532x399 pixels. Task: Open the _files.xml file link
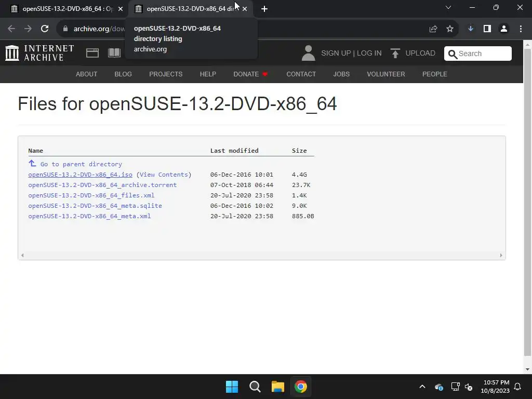tap(91, 195)
